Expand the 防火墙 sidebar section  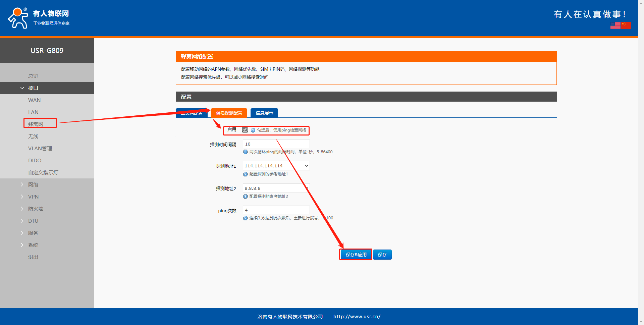tap(36, 209)
